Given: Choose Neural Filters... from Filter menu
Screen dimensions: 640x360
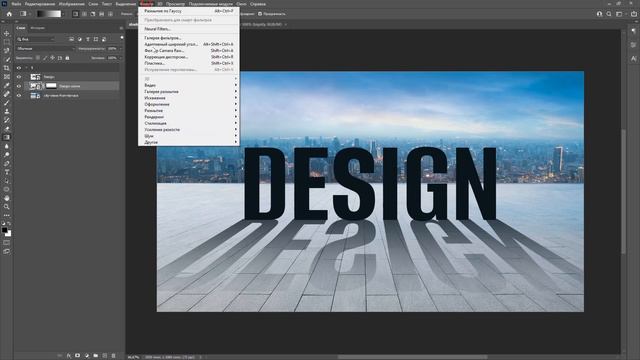Looking at the screenshot, I should tap(189, 29).
